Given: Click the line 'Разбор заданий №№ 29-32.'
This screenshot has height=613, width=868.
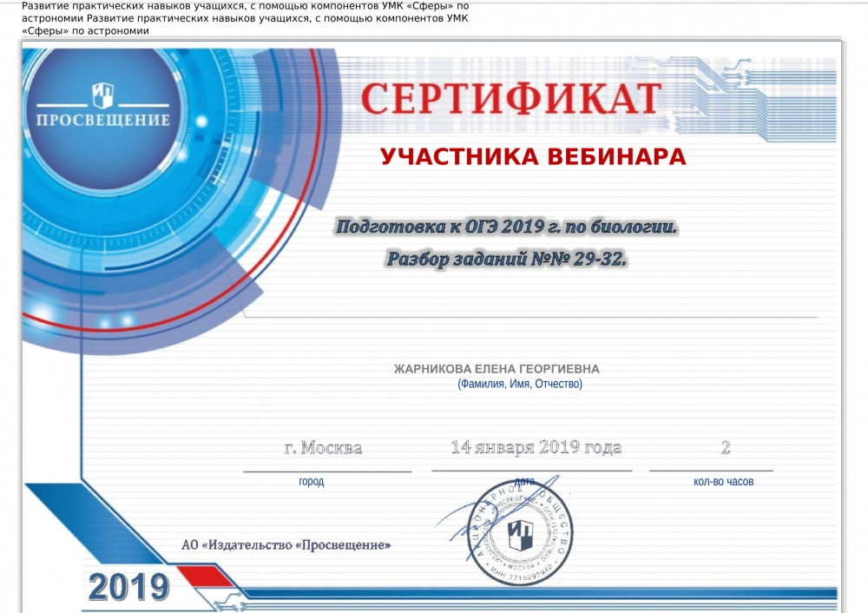Looking at the screenshot, I should coord(507,259).
